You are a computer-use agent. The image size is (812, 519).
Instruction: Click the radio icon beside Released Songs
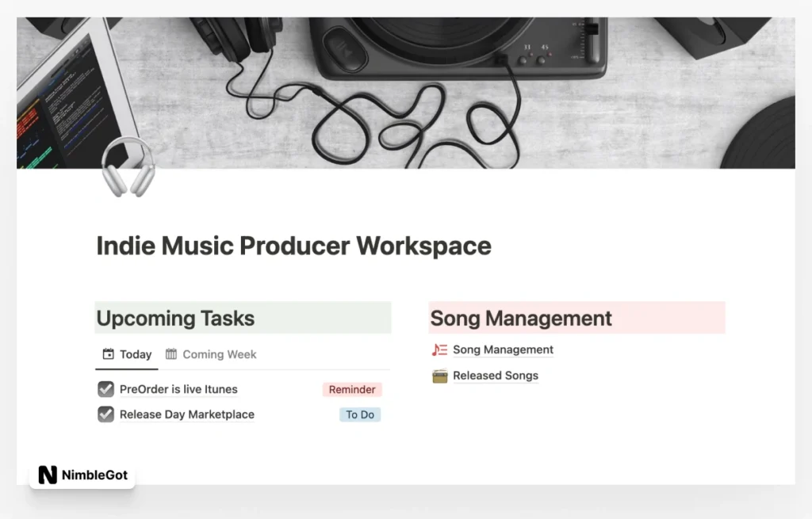tap(439, 376)
